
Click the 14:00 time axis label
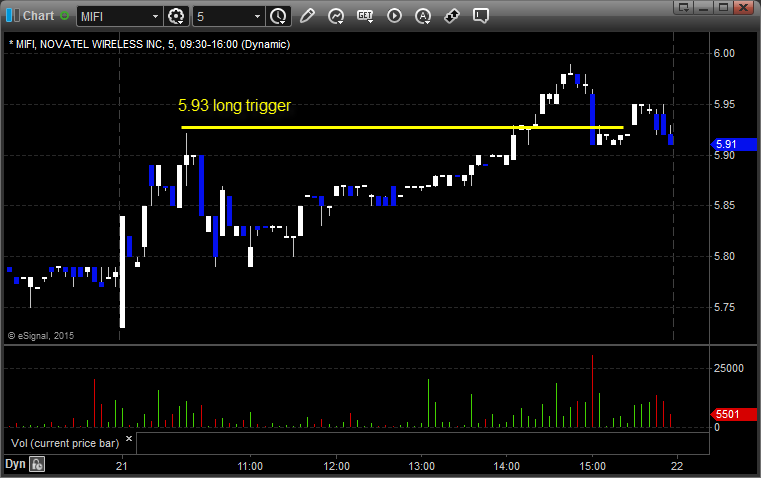pyautogui.click(x=507, y=466)
